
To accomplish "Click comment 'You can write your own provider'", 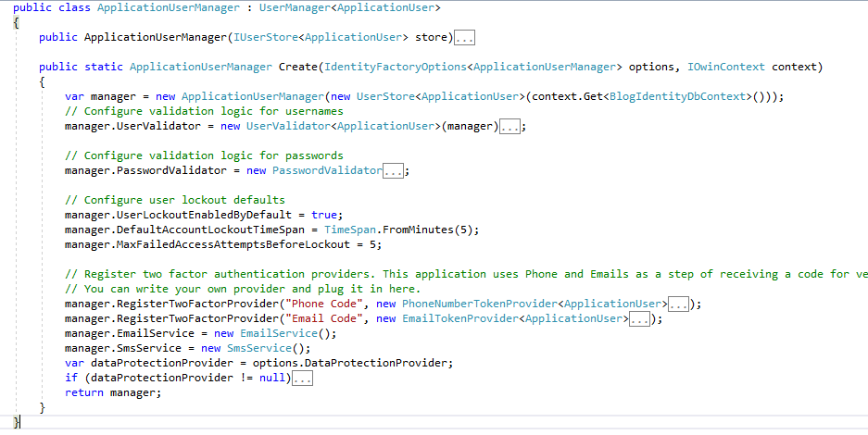I will point(243,289).
